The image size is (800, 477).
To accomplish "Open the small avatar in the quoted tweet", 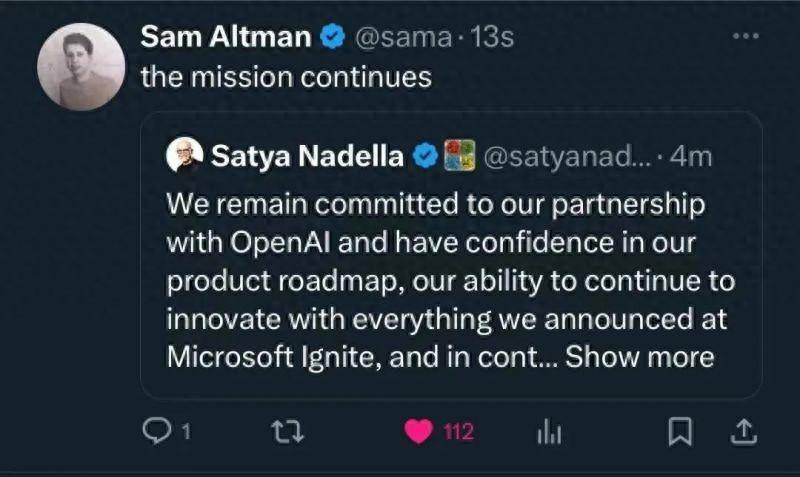I will click(x=182, y=155).
